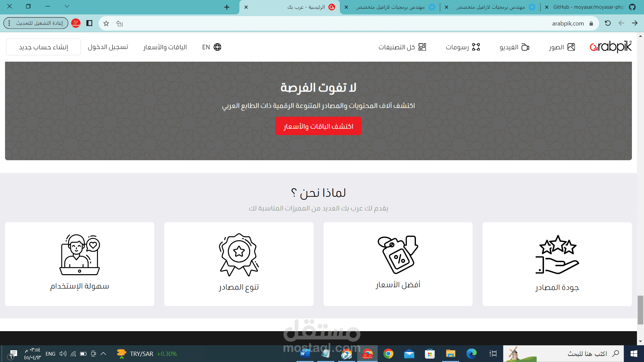Click the جودة المصادر card title

[557, 288]
